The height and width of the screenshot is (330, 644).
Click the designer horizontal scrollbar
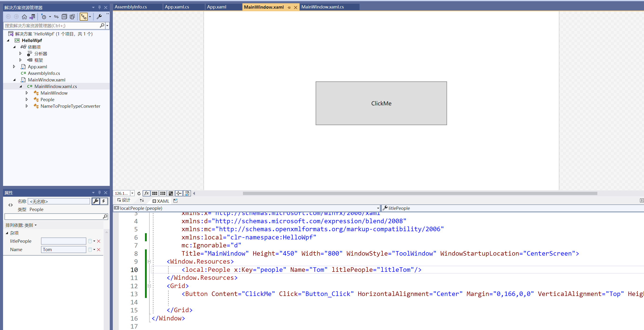420,193
